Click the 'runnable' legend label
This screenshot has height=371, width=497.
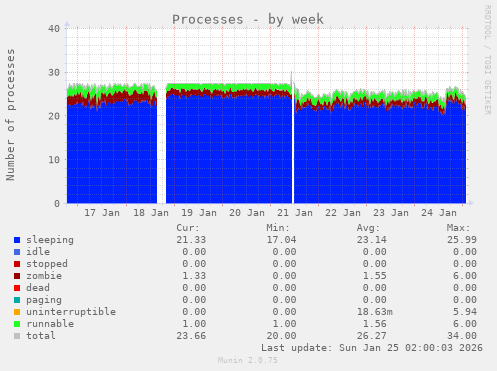(x=50, y=324)
